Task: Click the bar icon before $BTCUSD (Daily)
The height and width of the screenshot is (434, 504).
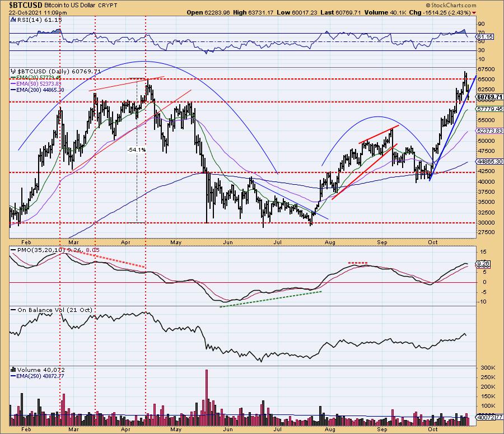Action: [x=13, y=71]
